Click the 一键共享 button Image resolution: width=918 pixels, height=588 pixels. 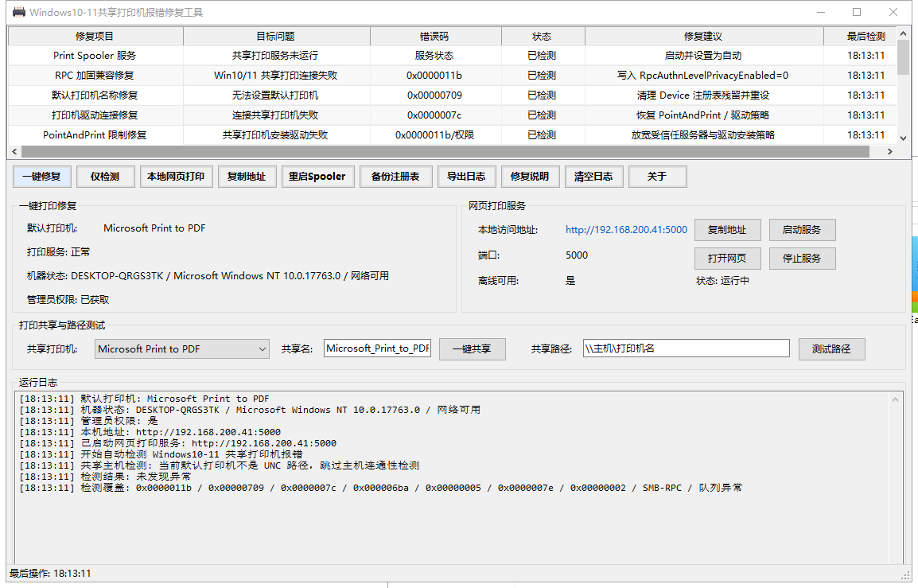[x=472, y=349]
